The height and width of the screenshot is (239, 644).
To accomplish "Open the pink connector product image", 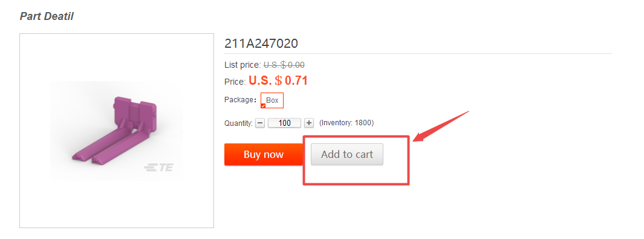I will [117, 131].
